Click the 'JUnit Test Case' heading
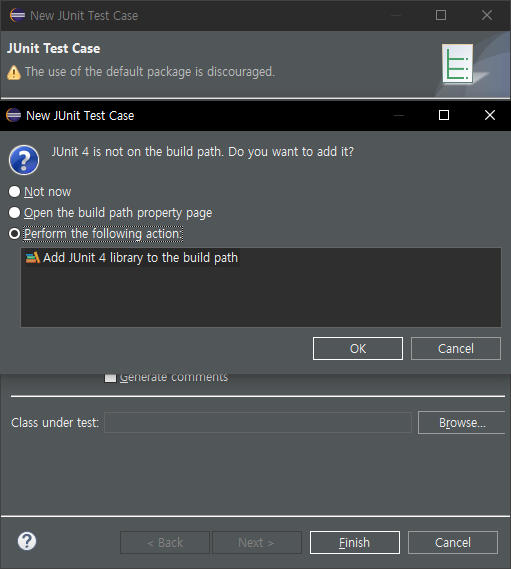511x569 pixels. [54, 48]
